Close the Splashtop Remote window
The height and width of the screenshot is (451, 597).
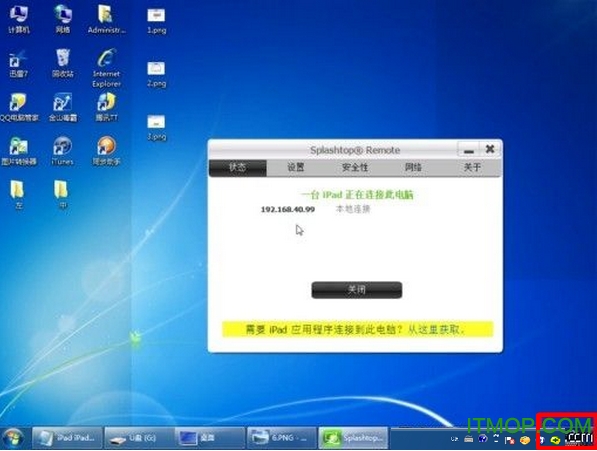490,149
